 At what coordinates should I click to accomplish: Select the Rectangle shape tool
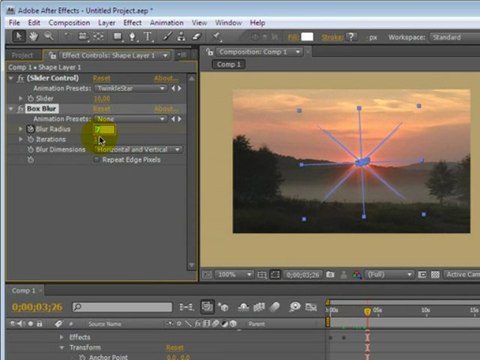pyautogui.click(x=118, y=36)
